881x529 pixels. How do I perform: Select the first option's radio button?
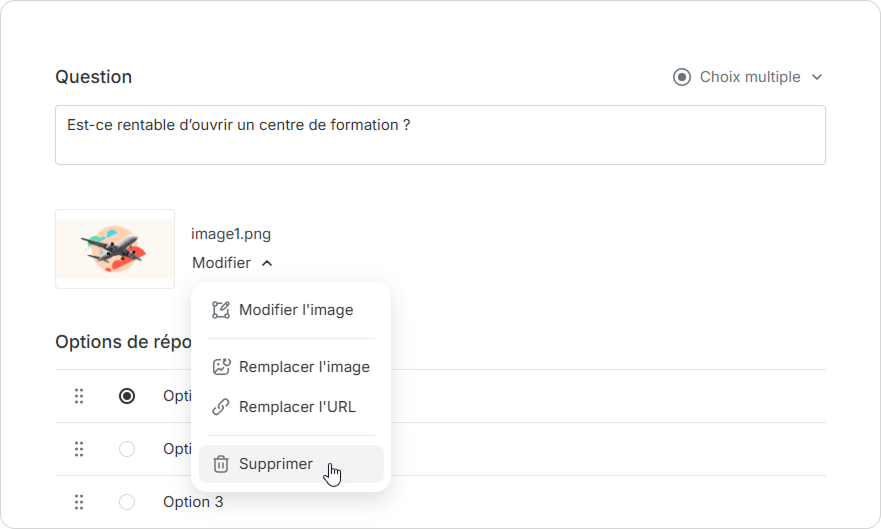[127, 396]
